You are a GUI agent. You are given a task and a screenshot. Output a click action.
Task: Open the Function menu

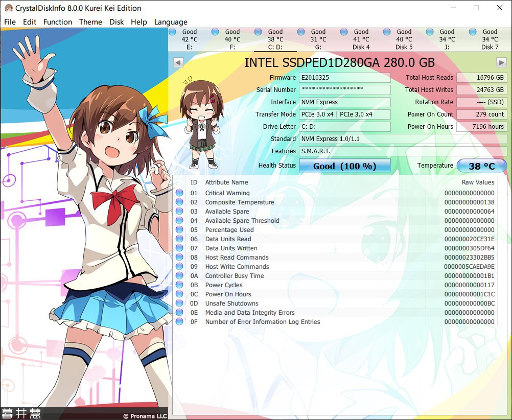tap(58, 22)
